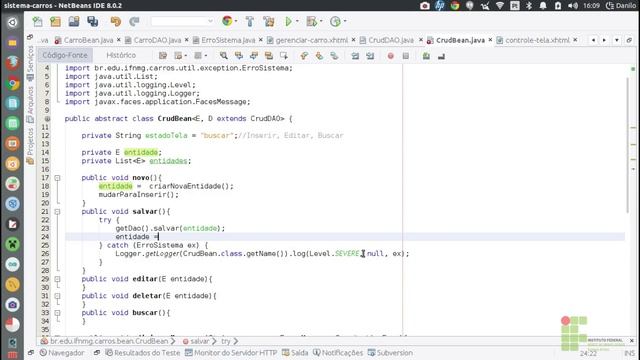This screenshot has width=640, height=360.
Task: Click the editor vertical scrollbar
Action: (628, 145)
